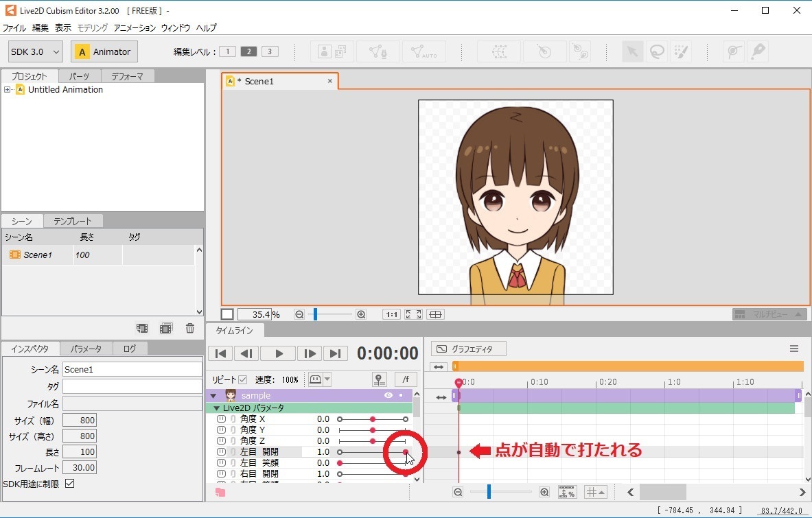Open the SDK 3.0 version dropdown
The height and width of the screenshot is (518, 812).
point(36,51)
